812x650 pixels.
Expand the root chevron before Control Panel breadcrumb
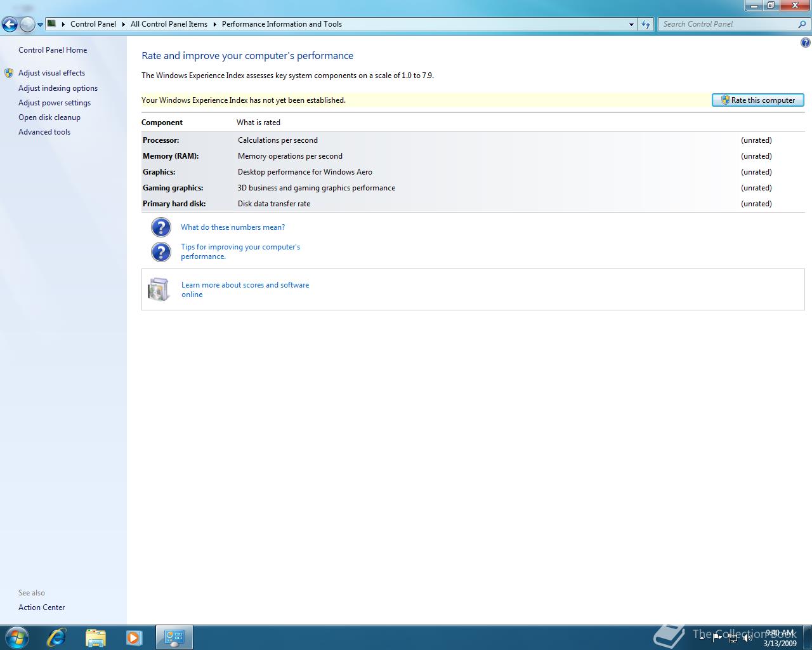(63, 24)
